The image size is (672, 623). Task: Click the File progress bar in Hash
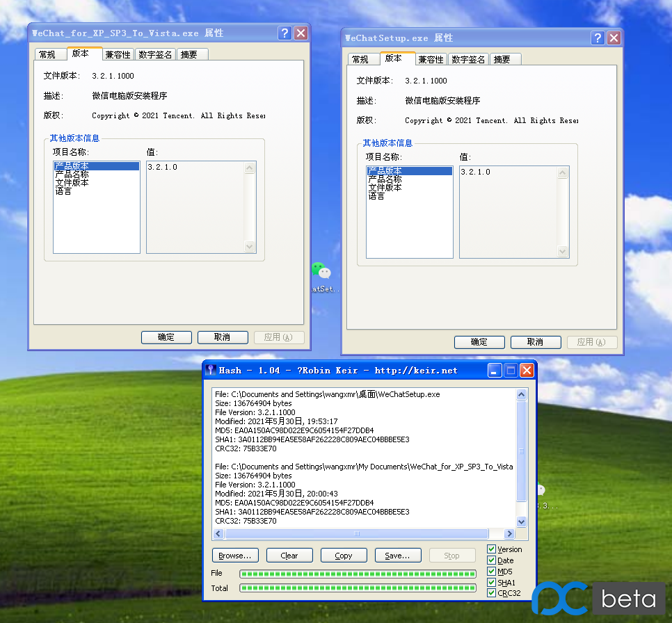click(358, 574)
